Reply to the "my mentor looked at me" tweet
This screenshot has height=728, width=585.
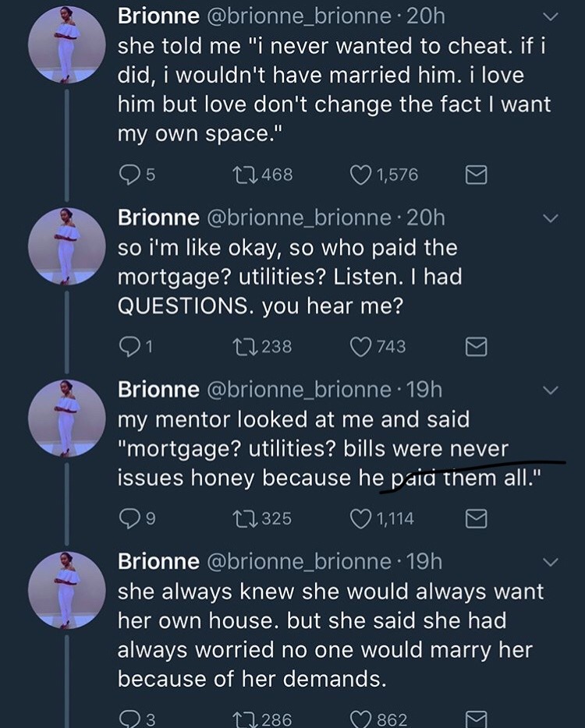pos(129,518)
